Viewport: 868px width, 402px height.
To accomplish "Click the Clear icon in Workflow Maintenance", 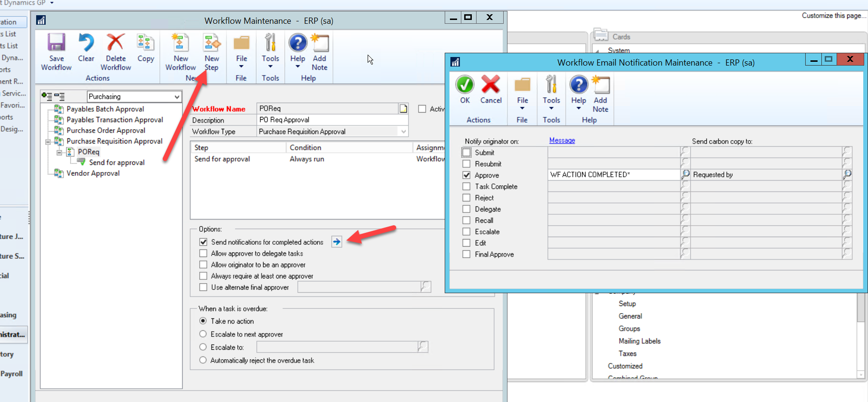I will point(86,43).
